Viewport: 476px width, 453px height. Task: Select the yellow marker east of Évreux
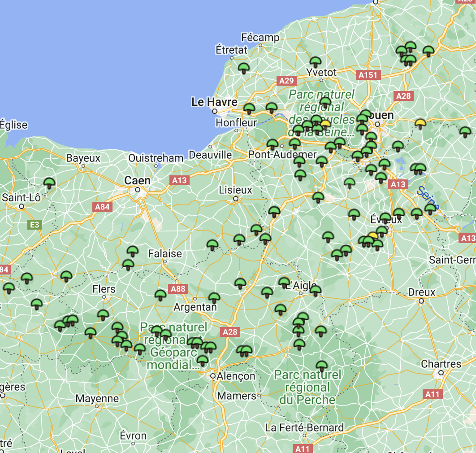373,235
